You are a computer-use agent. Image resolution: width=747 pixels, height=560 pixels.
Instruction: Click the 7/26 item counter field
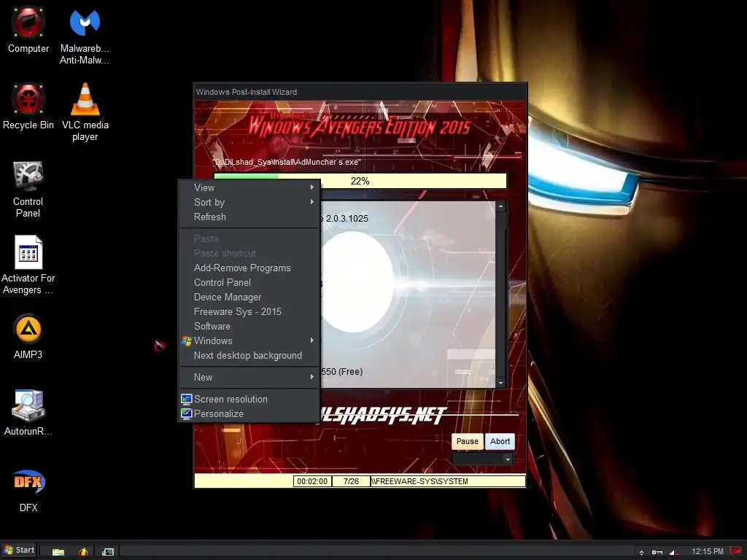pyautogui.click(x=351, y=481)
